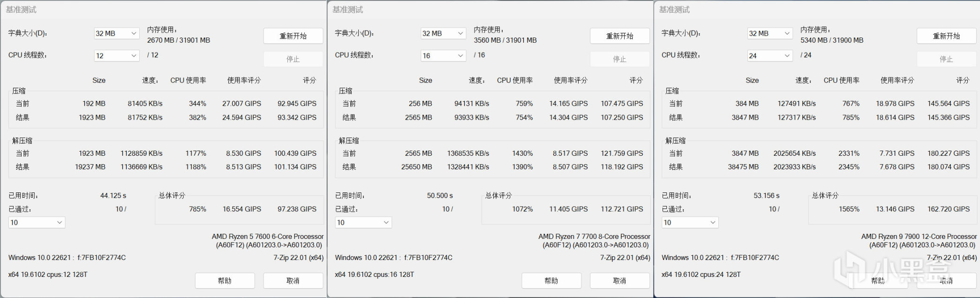Screen dimensions: 980x298
Task: Click decompression speed 1368535 KB/s
Action: 468,153
